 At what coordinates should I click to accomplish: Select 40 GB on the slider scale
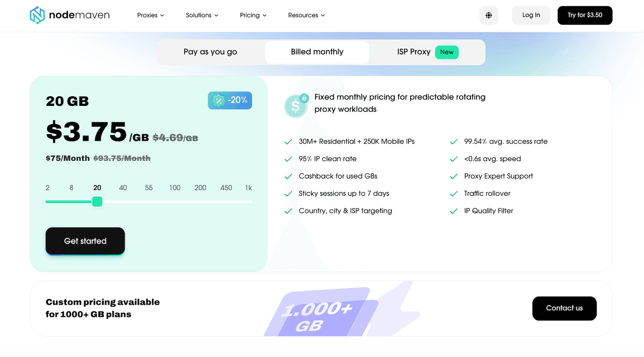point(123,188)
